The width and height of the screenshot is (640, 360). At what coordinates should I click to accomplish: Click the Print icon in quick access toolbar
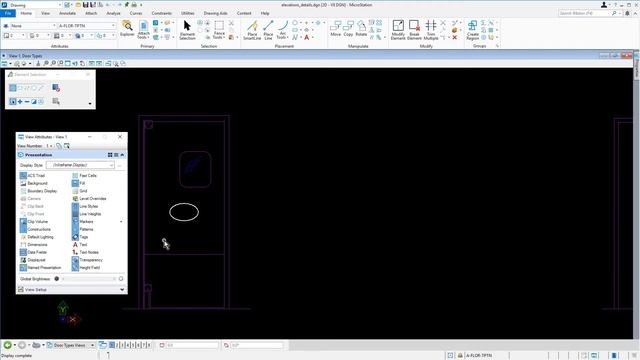tap(134, 5)
